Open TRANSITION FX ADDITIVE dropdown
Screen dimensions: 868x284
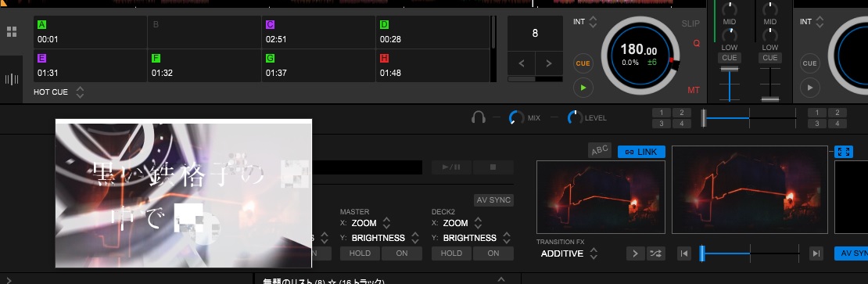coord(569,253)
